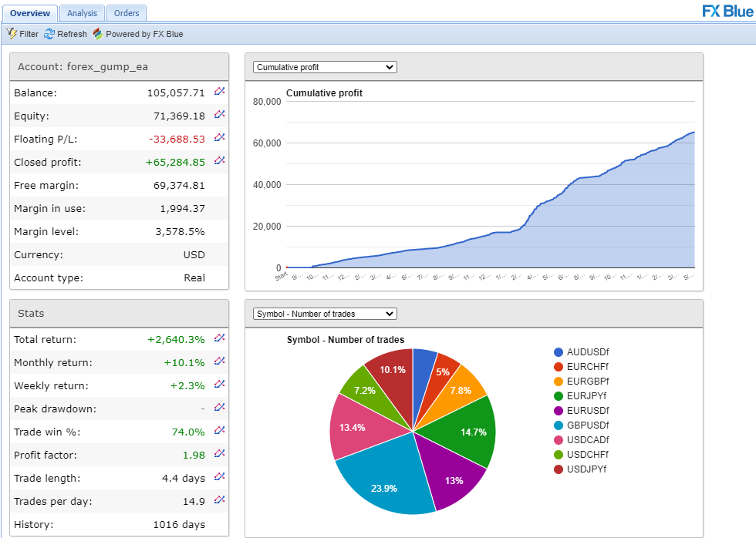Open the chart icon beside Profit factor
Viewport: 756px width, 538px height.
(219, 453)
